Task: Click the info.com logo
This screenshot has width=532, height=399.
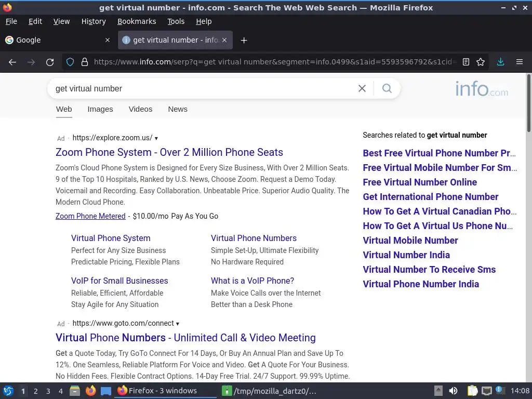Action: point(482,88)
